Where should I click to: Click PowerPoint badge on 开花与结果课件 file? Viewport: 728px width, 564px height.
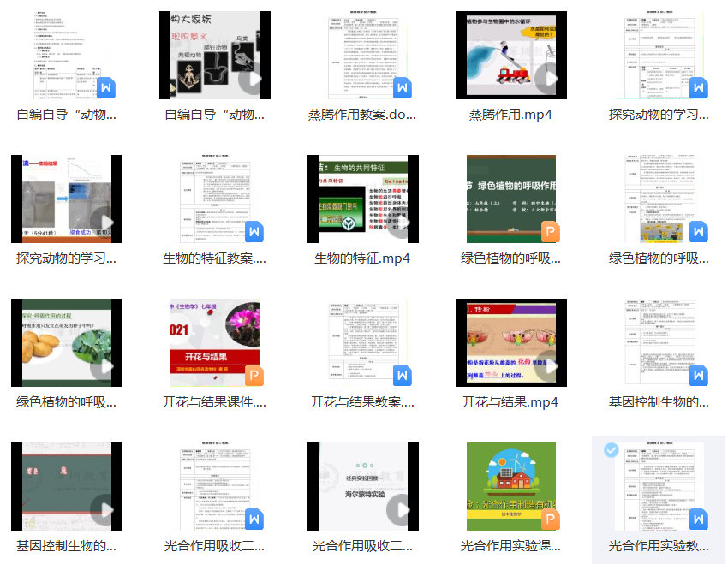click(254, 376)
